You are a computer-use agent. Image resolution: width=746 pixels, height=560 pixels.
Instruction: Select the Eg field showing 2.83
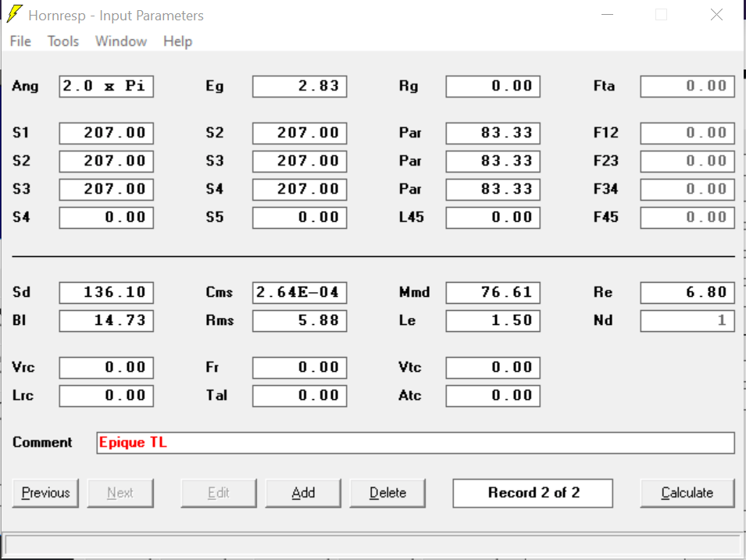300,87
